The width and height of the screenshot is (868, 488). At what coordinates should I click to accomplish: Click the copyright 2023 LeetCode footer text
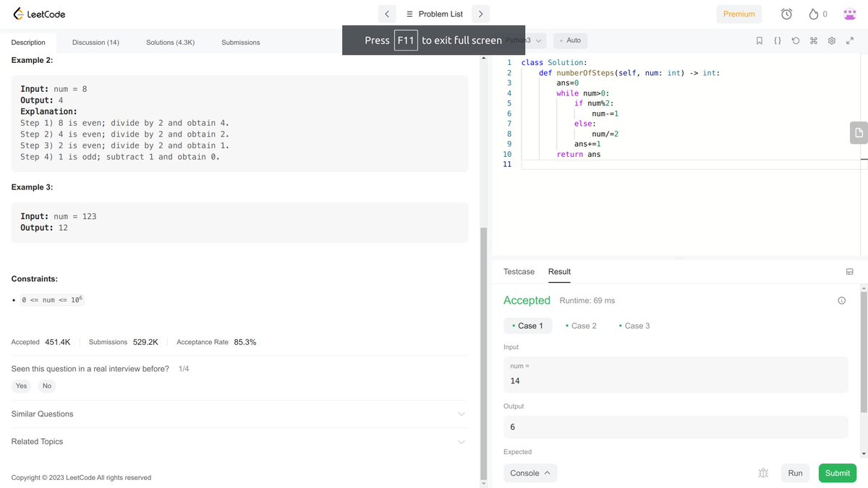tap(81, 478)
